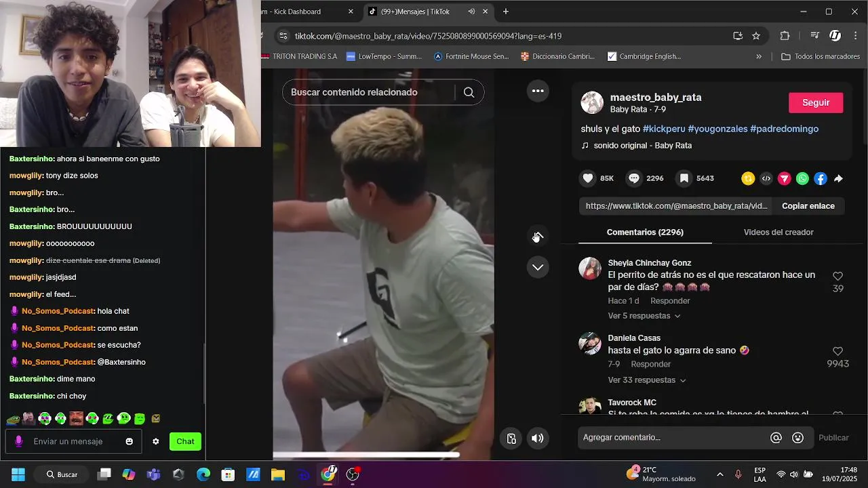This screenshot has height=488, width=868.
Task: Reply to Daniela Casas's comment
Action: pyautogui.click(x=651, y=364)
